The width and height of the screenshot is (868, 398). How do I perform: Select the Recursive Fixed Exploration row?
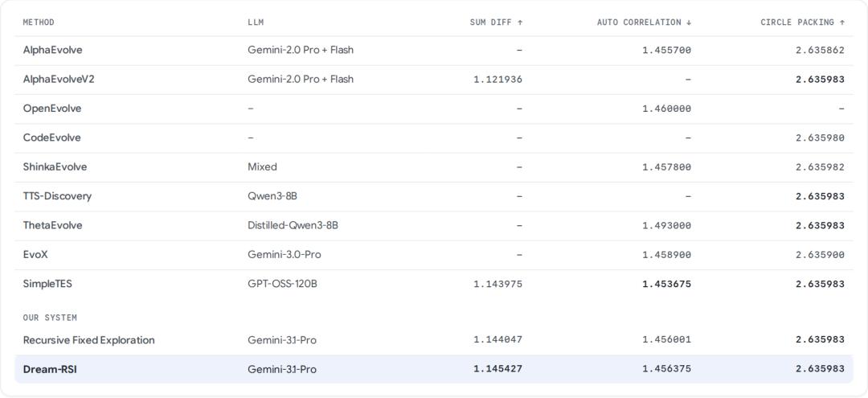[434, 340]
